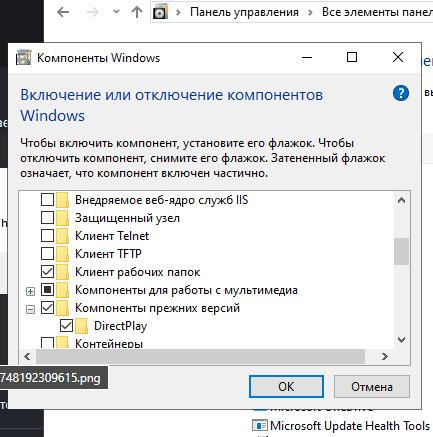The image size is (433, 437).
Task: Select the Клиент TFTP row text
Action: [x=108, y=254]
